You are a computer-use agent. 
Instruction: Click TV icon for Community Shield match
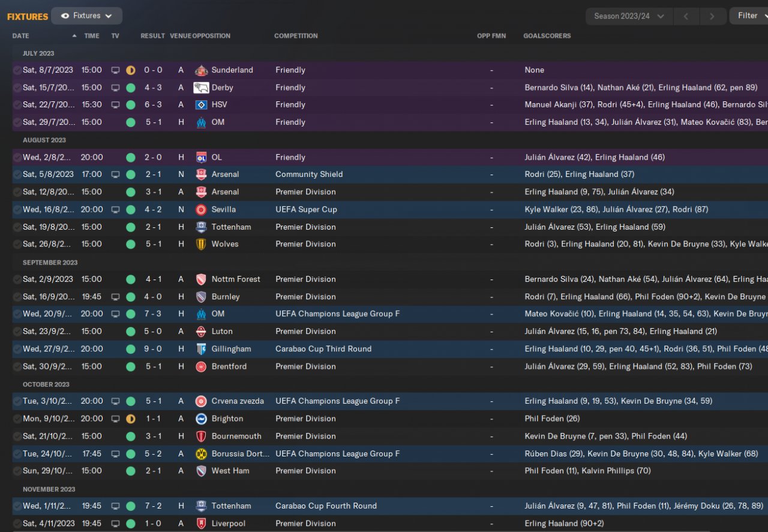pos(115,175)
